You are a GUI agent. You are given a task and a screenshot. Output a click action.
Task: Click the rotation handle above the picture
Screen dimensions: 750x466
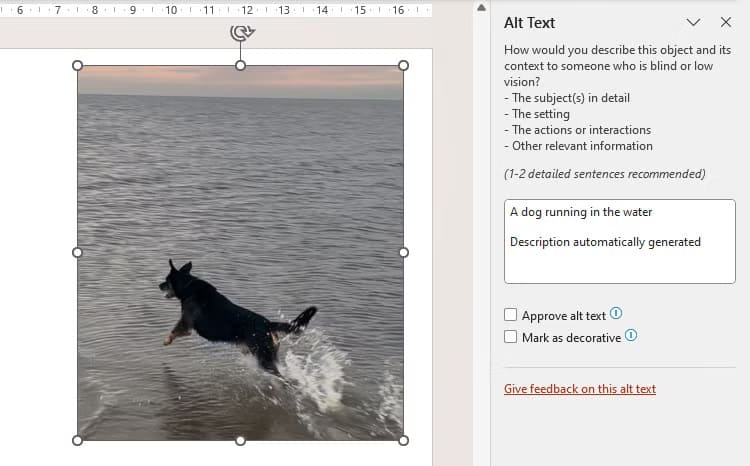point(242,33)
